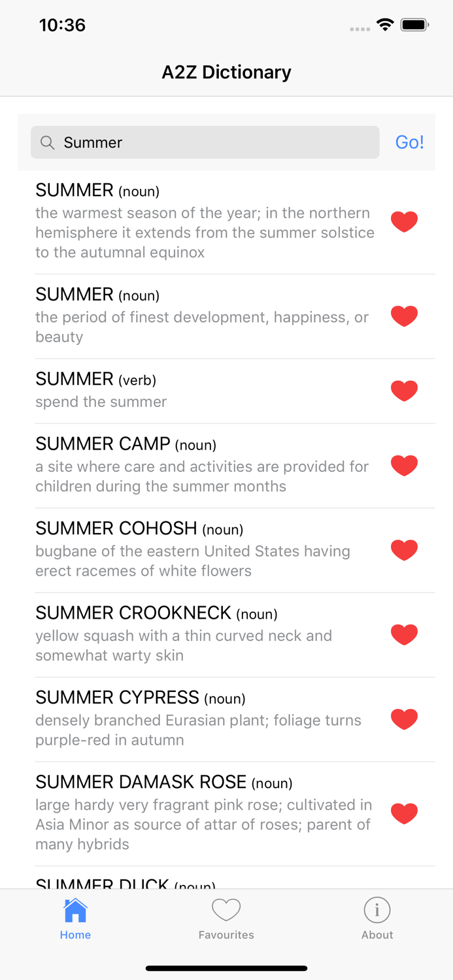
Task: Tap the SUMMER CYPRESS entry title
Action: click(x=118, y=698)
